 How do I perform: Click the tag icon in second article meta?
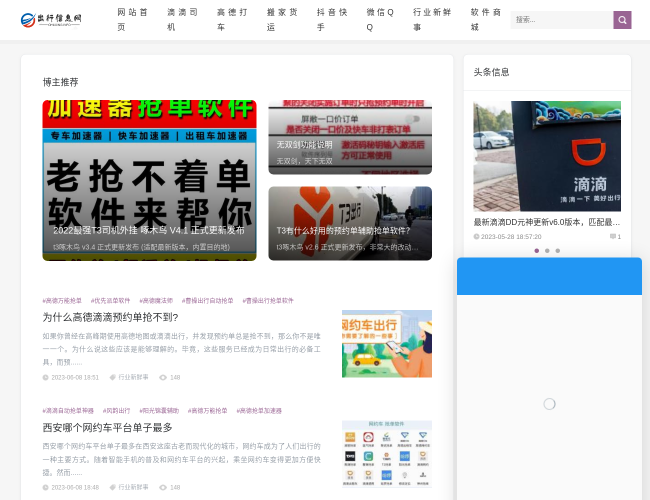click(112, 488)
